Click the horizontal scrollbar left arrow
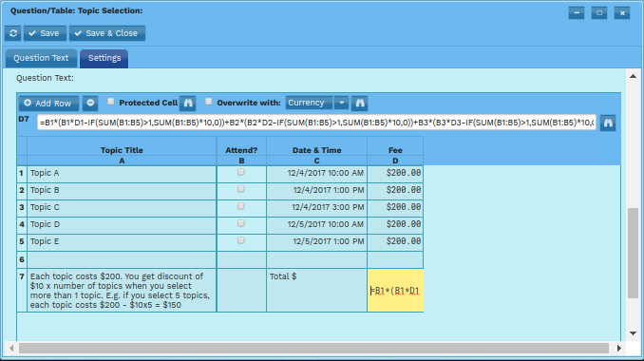 (x=11, y=349)
